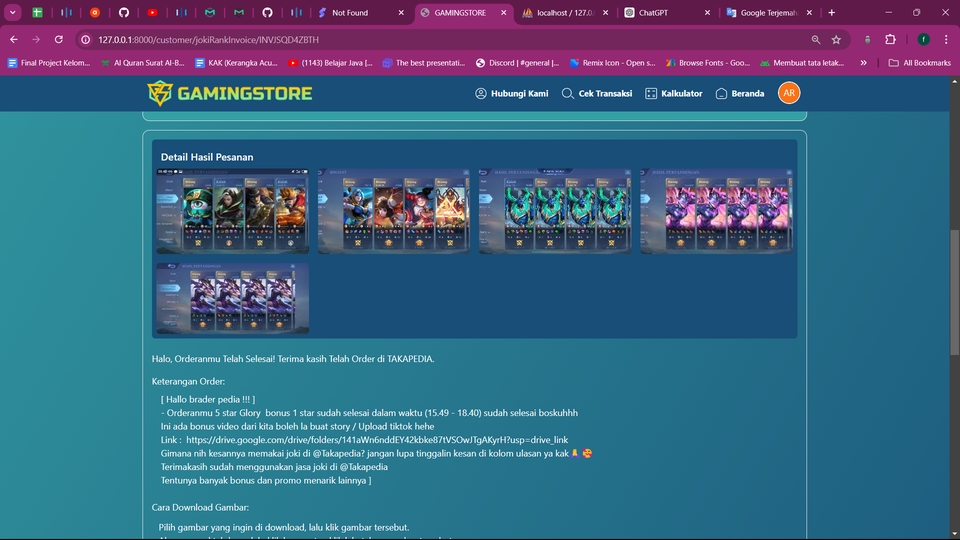This screenshot has height=540, width=960.
Task: Open KAK (Kerangka Acu... bookmark
Action: click(236, 62)
